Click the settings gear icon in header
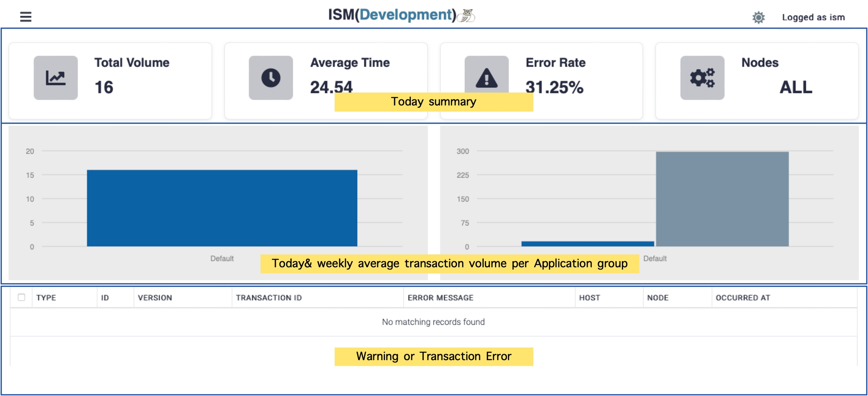 [x=758, y=17]
